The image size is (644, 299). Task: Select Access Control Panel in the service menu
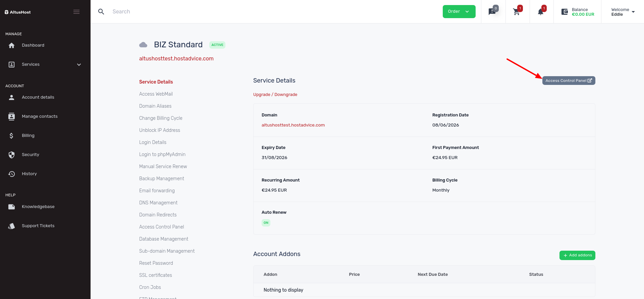click(162, 227)
